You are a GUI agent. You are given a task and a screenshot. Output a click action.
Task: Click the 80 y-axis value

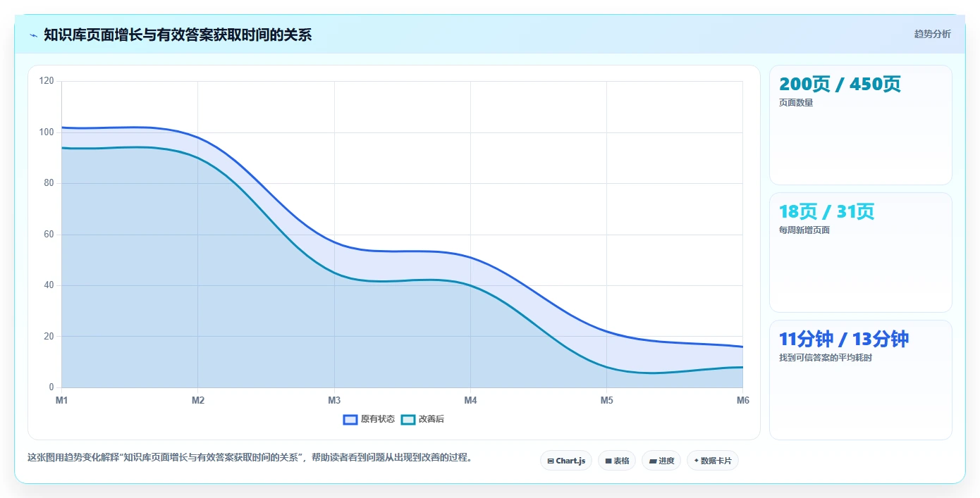click(x=49, y=183)
